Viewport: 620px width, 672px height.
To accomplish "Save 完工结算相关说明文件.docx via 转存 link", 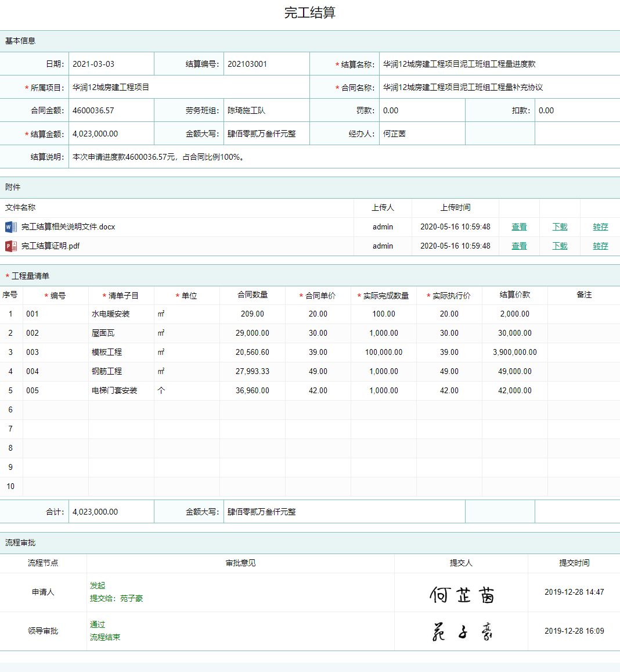I will point(600,227).
